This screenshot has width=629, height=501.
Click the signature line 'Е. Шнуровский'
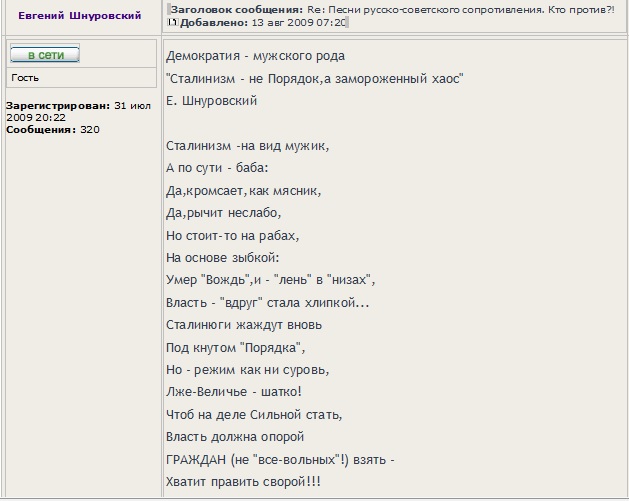(x=212, y=100)
